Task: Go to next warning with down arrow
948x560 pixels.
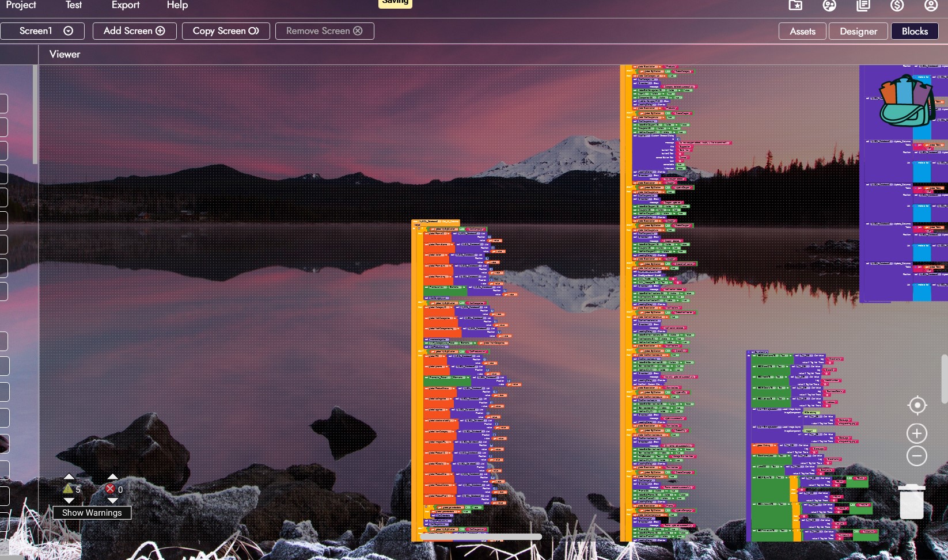Action: pyautogui.click(x=69, y=500)
